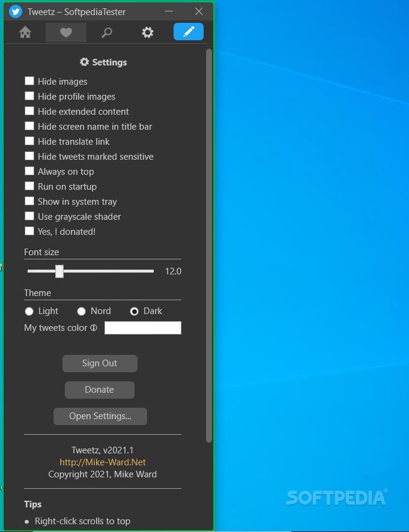Enable Use grayscale shader
Image resolution: width=409 pixels, height=532 pixels.
(x=29, y=216)
